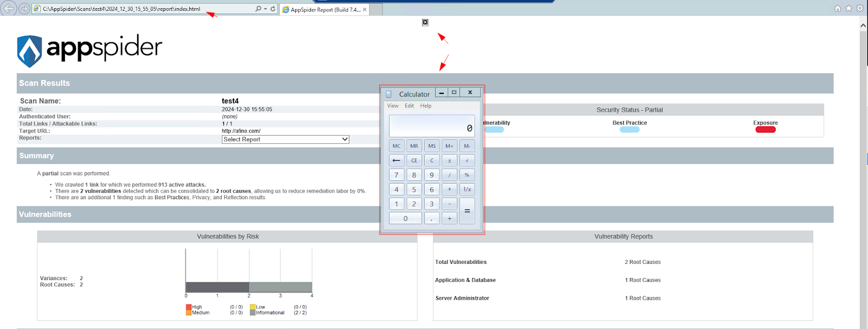The width and height of the screenshot is (868, 329).
Task: Click the MS memory store key
Action: click(x=432, y=146)
